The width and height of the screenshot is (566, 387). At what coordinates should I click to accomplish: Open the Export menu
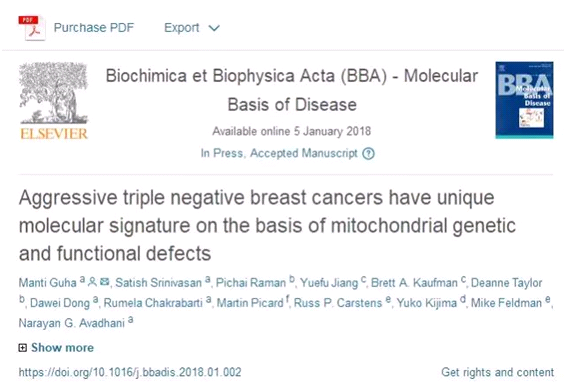(182, 28)
